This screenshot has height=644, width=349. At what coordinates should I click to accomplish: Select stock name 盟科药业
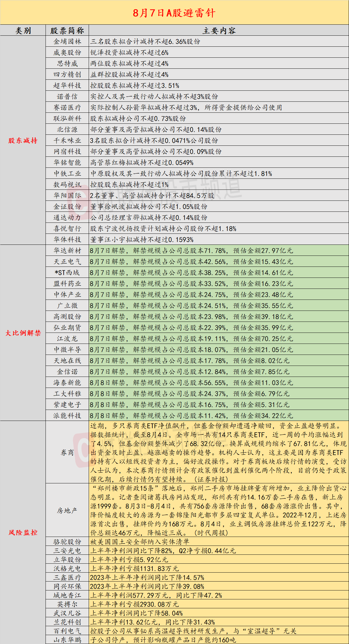67,283
